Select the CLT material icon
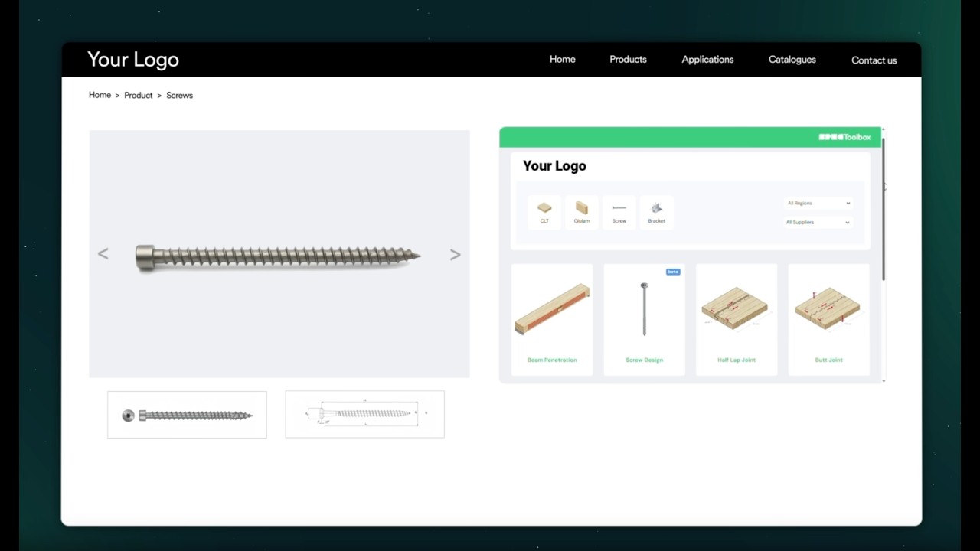 tap(544, 212)
